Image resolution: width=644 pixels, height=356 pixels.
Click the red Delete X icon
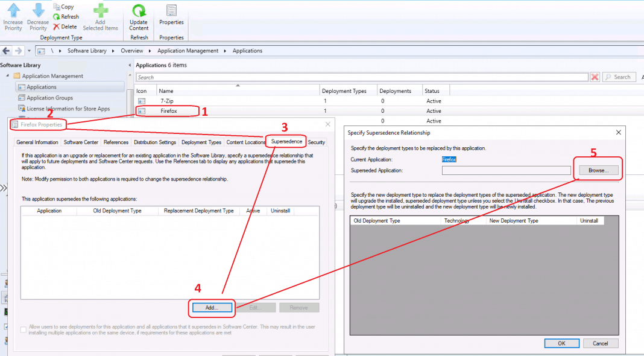tap(57, 27)
